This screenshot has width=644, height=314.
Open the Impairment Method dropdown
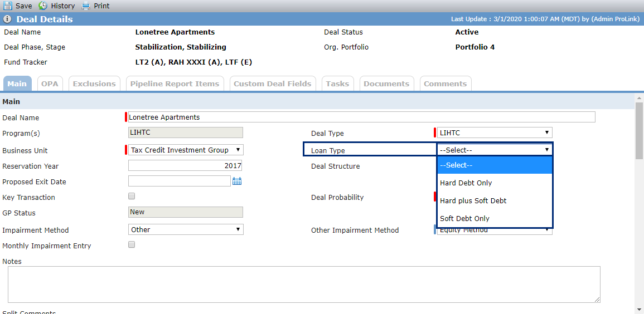click(186, 229)
